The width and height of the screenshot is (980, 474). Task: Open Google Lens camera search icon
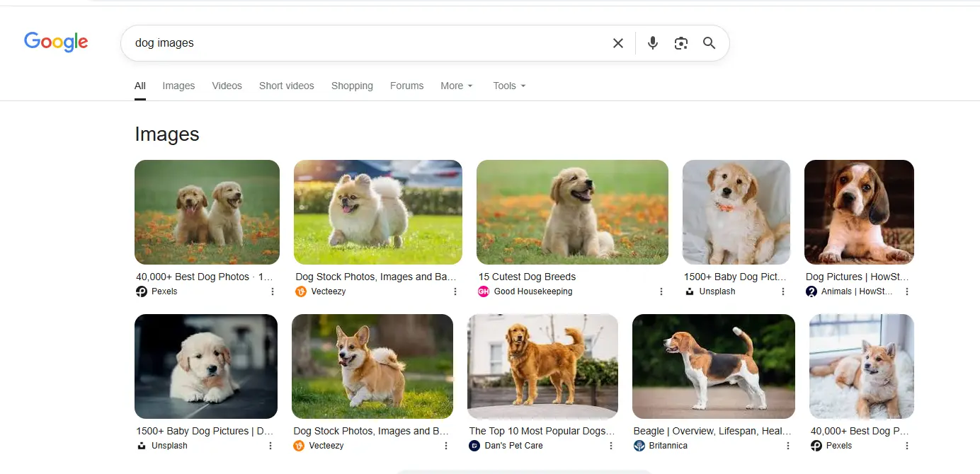pyautogui.click(x=681, y=43)
